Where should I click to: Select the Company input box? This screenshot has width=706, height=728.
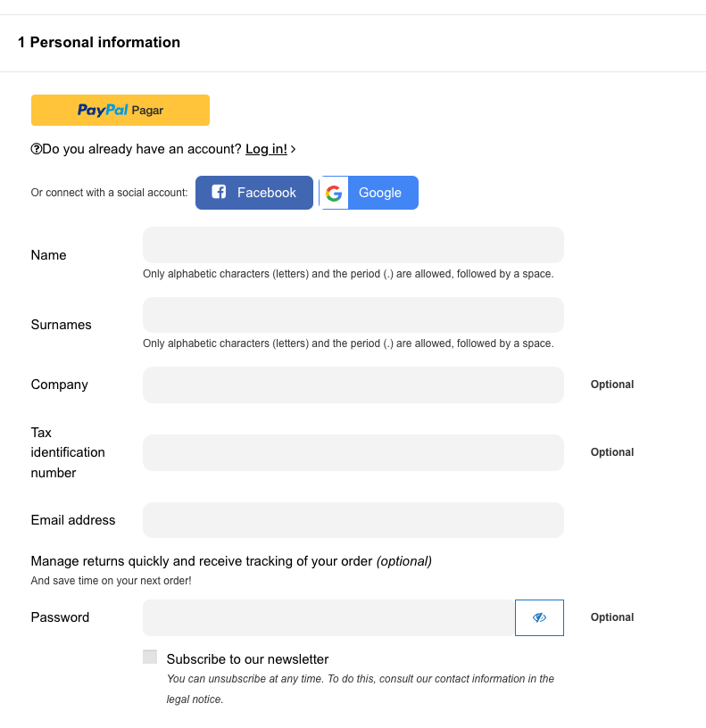point(353,385)
